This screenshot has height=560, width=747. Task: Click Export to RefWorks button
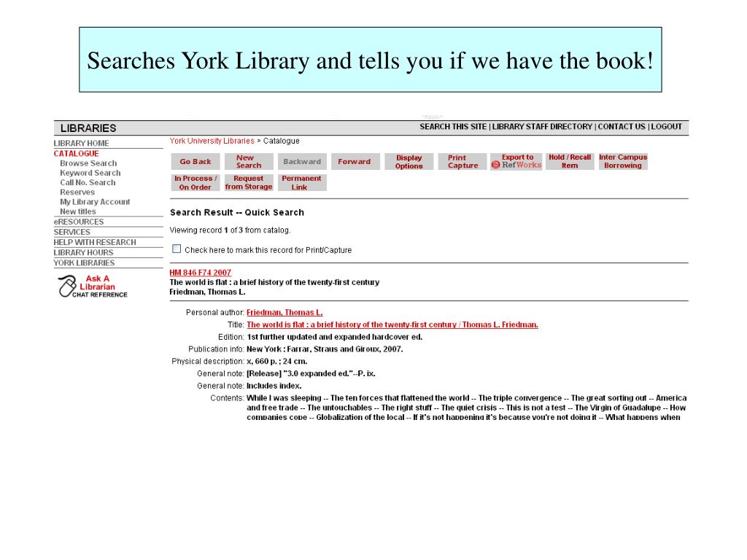(516, 161)
